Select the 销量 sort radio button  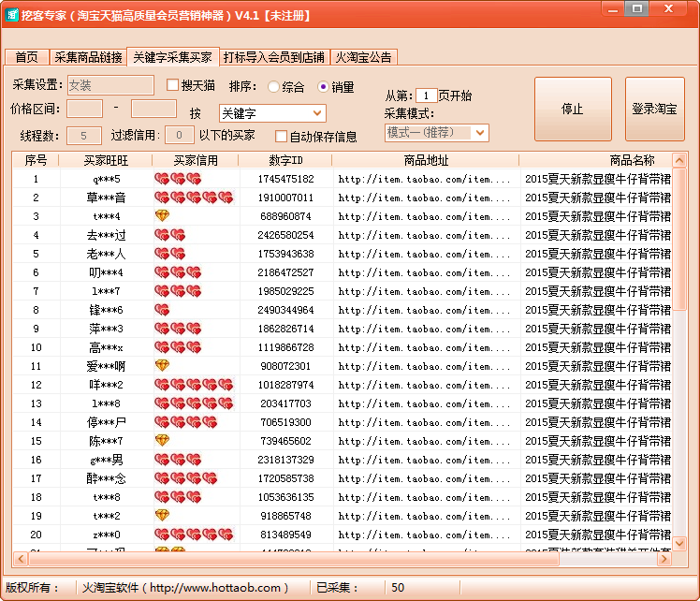pyautogui.click(x=323, y=87)
